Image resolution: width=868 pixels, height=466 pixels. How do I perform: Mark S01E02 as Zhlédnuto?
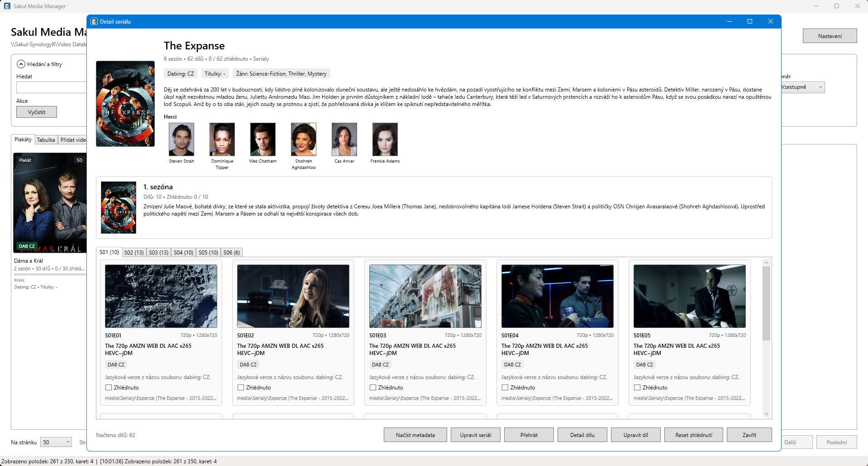(241, 388)
